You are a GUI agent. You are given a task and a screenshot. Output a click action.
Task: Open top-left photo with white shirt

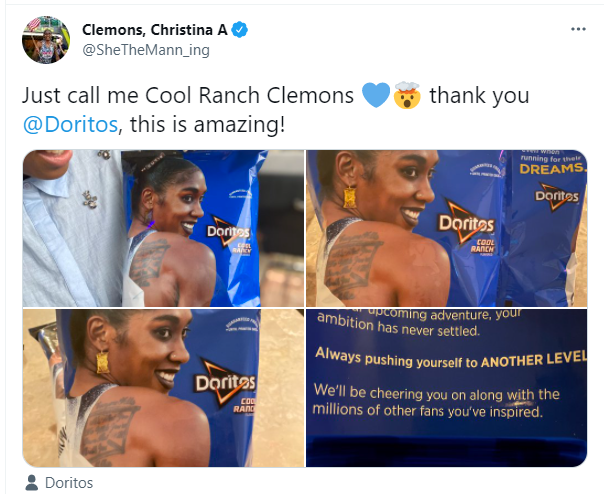click(x=163, y=229)
